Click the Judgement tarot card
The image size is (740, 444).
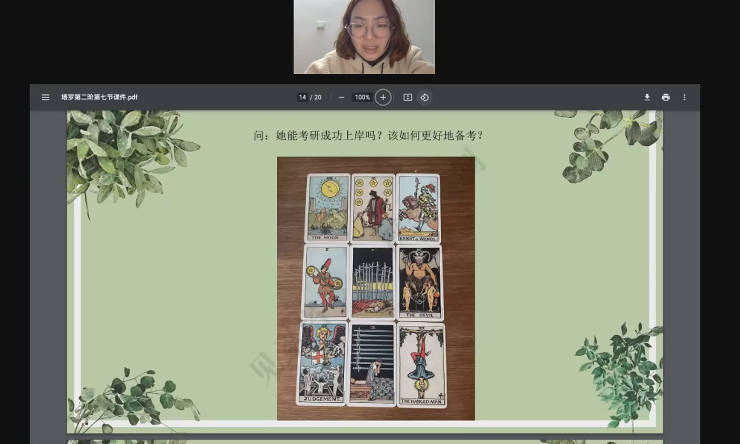[321, 363]
